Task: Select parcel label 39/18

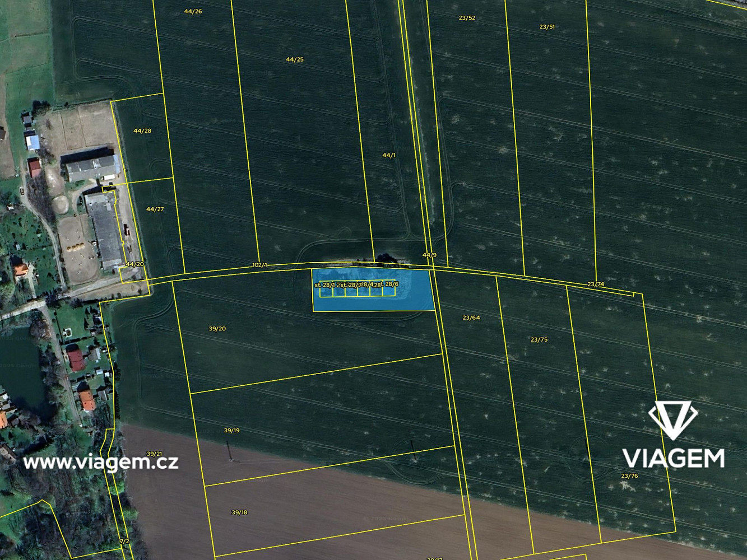Action: [x=239, y=512]
